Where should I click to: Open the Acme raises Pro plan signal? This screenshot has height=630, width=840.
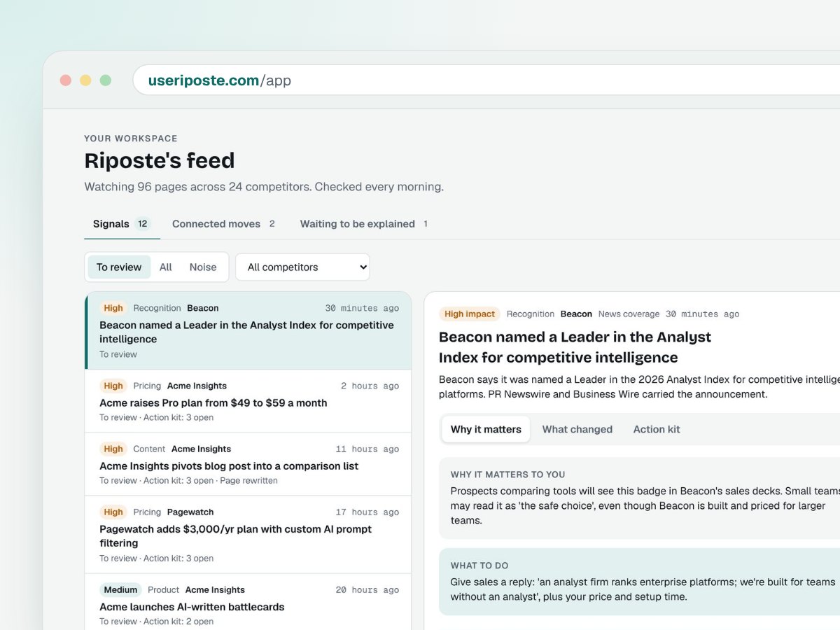248,401
